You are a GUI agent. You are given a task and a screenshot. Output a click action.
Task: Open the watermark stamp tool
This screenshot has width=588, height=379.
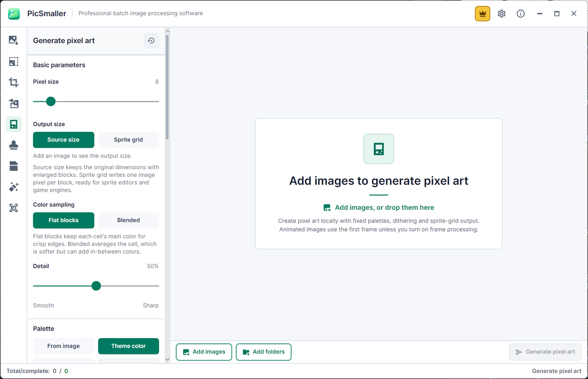[x=13, y=145]
